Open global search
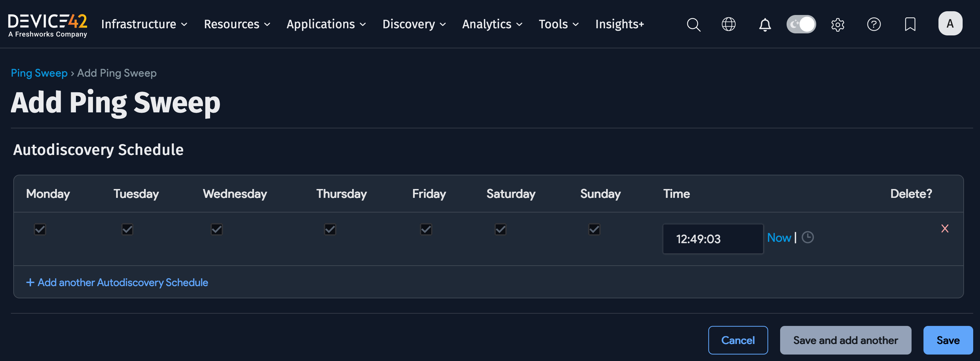Screen dimensions: 980x361 [x=693, y=24]
